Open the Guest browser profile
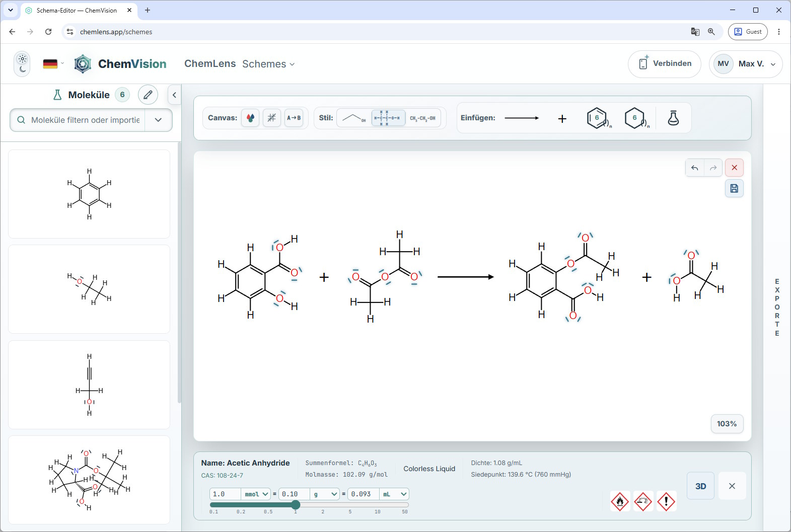The height and width of the screenshot is (532, 791). click(748, 32)
